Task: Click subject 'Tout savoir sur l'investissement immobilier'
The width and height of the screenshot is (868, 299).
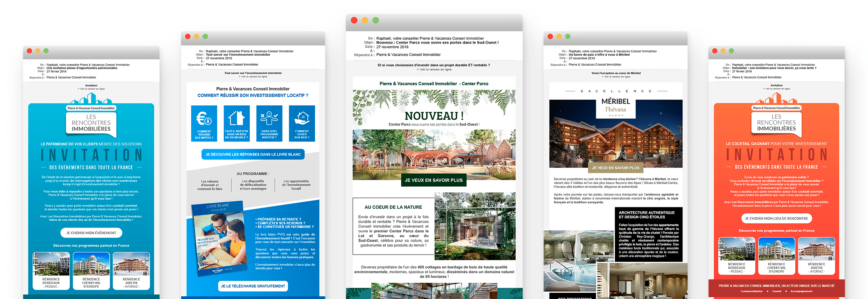Action: [x=238, y=55]
